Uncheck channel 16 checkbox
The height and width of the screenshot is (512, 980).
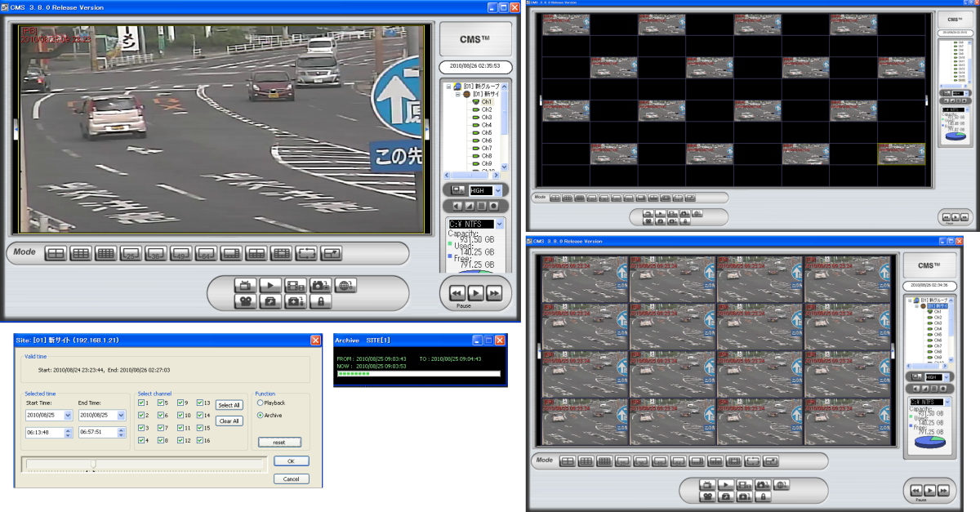[200, 441]
